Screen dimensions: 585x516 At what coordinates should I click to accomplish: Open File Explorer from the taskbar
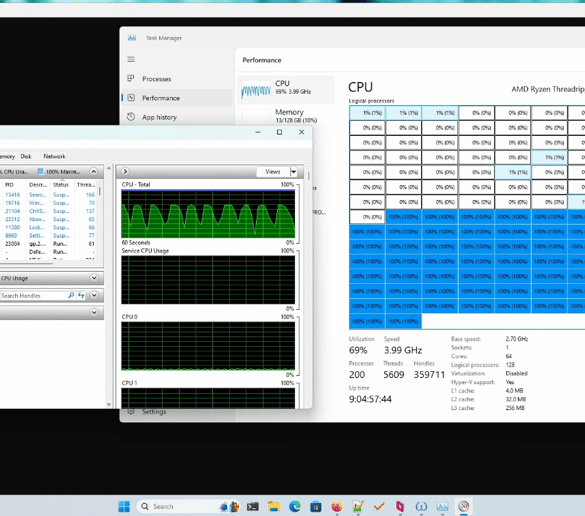point(274,506)
